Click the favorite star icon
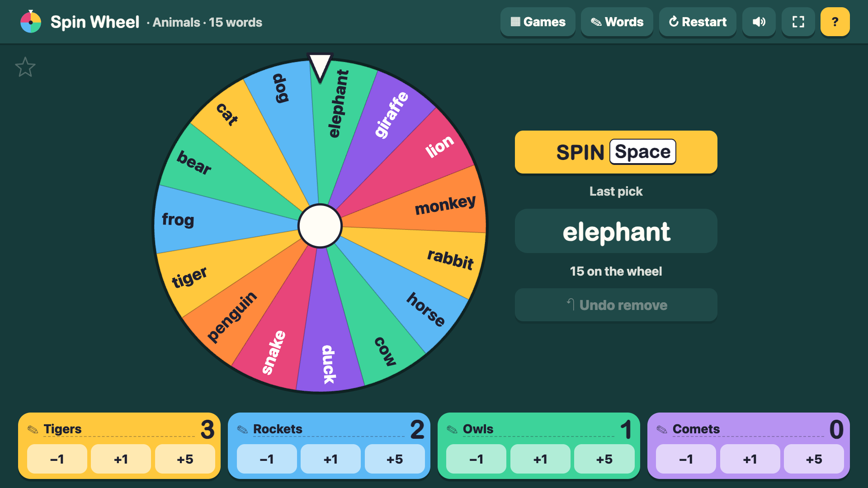Viewport: 868px width, 488px height. point(25,67)
